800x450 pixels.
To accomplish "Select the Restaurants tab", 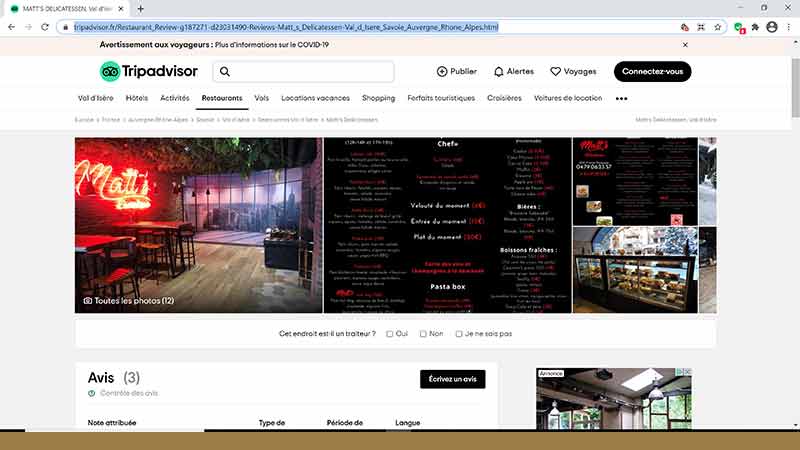I will pos(222,98).
